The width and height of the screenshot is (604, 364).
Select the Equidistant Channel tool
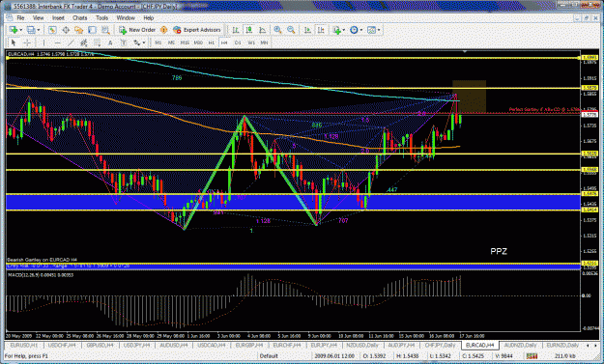click(x=83, y=42)
